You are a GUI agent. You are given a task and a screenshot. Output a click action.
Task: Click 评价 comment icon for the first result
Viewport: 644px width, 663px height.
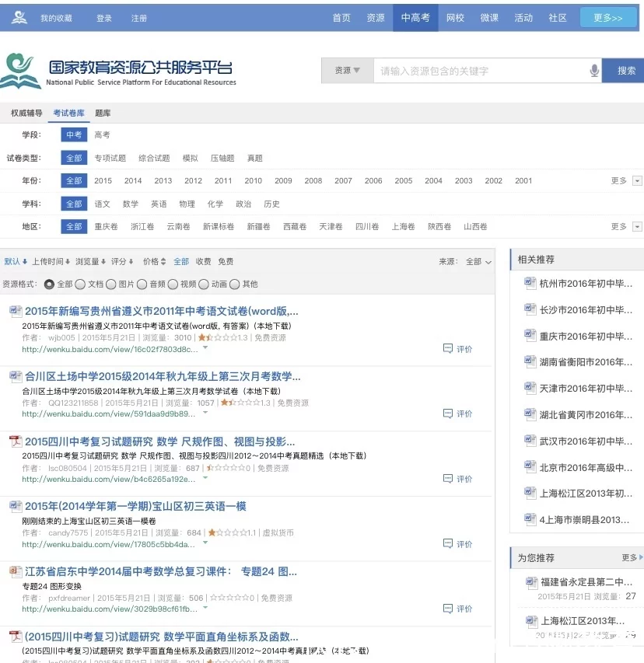click(x=448, y=348)
